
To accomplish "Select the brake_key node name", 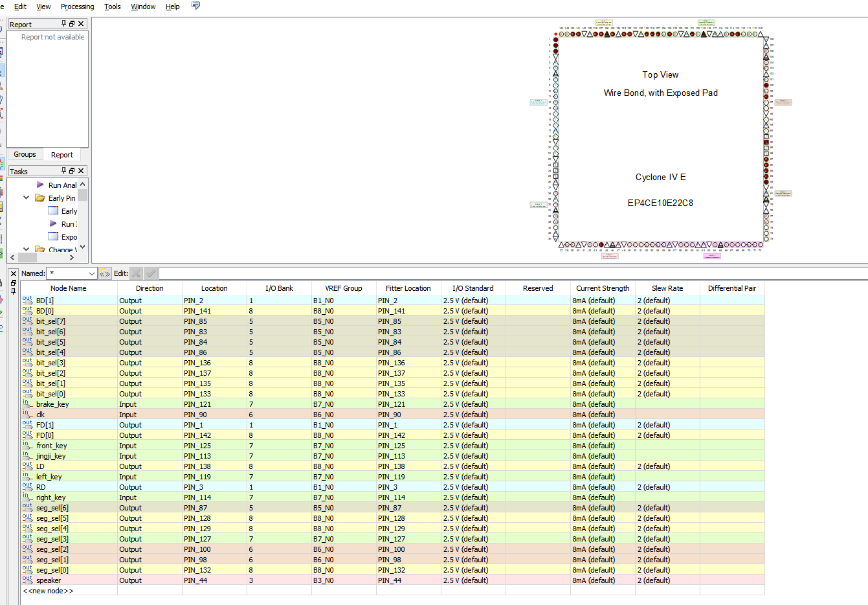I will point(52,404).
